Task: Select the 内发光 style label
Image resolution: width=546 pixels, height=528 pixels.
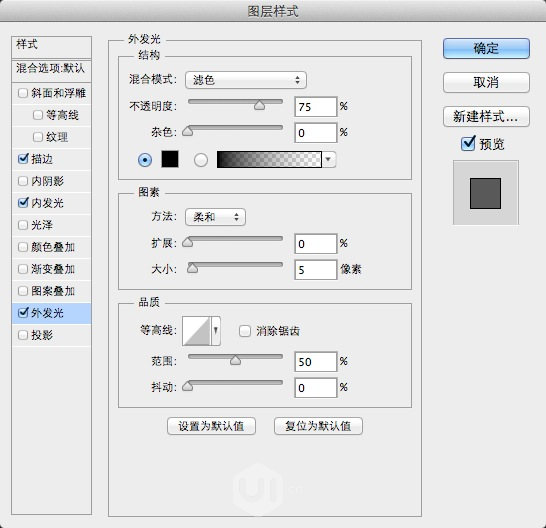Action: pos(47,203)
